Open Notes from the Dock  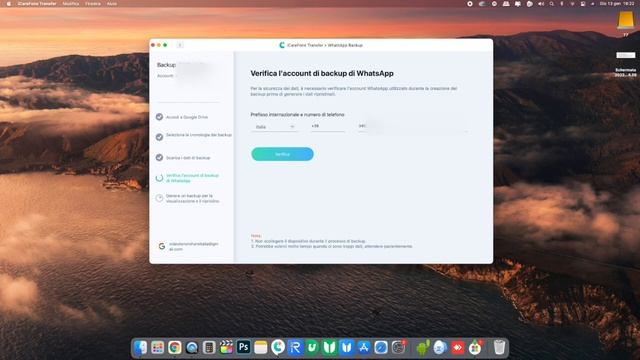pyautogui.click(x=260, y=347)
